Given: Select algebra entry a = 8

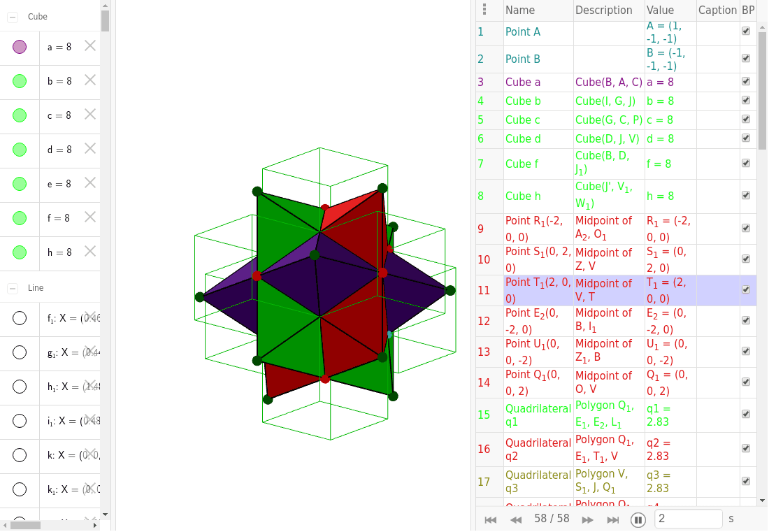Looking at the screenshot, I should pyautogui.click(x=59, y=47).
